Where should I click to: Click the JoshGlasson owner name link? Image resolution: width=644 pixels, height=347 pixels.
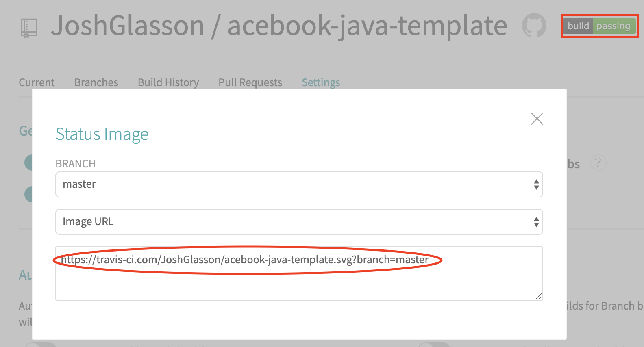(127, 26)
